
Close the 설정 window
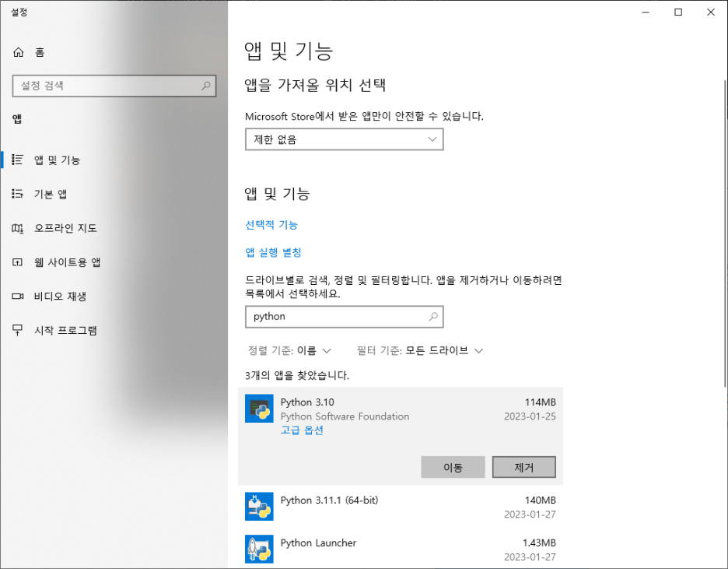click(x=711, y=12)
